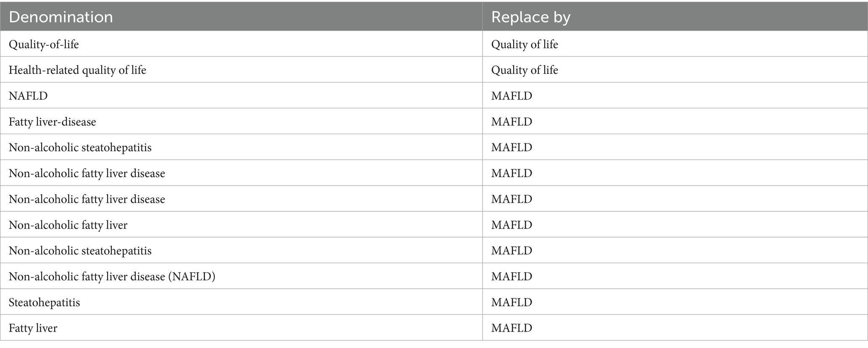Select MAFLD beside Non-alcoholic fatty liver
This screenshot has height=348, width=868.
(x=511, y=225)
